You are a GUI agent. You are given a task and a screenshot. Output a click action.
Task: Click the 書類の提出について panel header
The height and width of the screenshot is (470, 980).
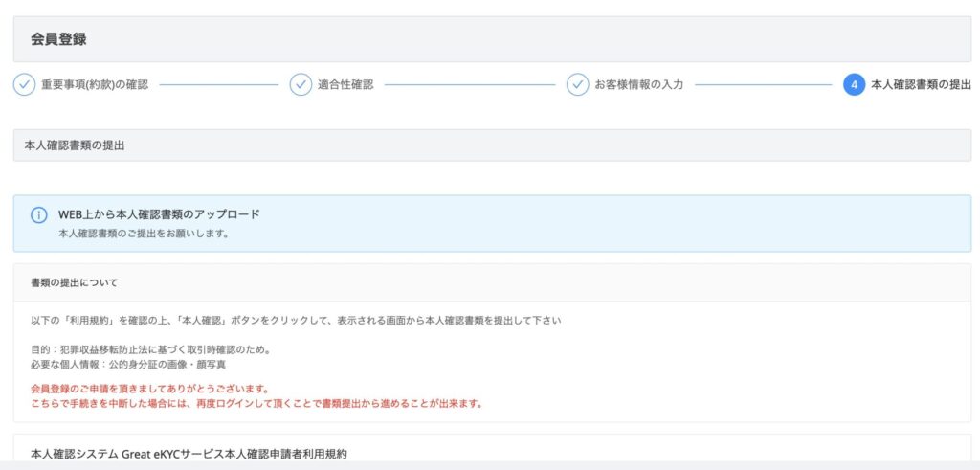point(75,283)
